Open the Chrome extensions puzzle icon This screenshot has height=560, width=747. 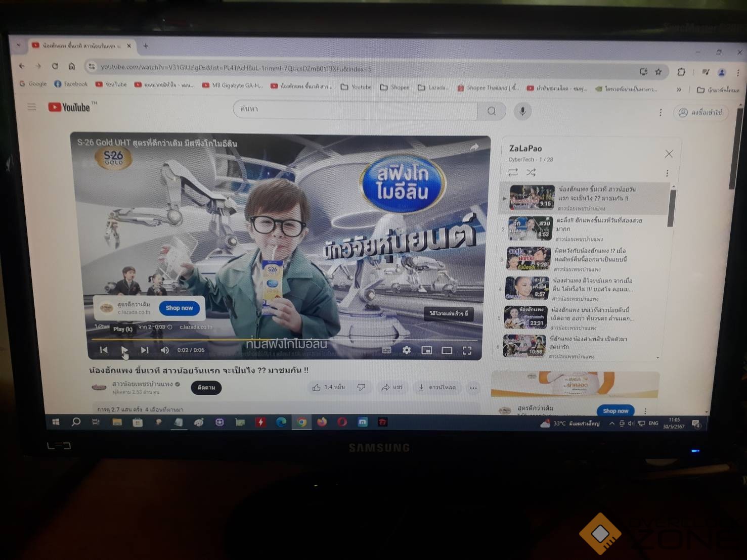click(681, 72)
